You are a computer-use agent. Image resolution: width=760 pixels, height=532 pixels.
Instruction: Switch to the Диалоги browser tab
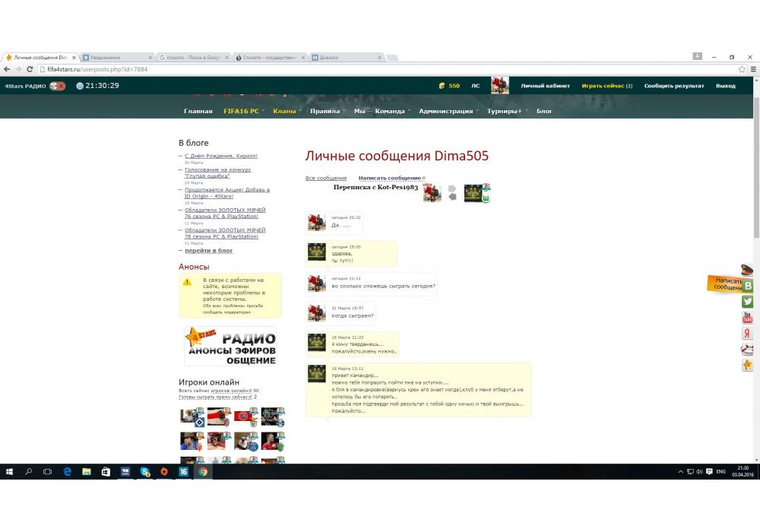346,57
